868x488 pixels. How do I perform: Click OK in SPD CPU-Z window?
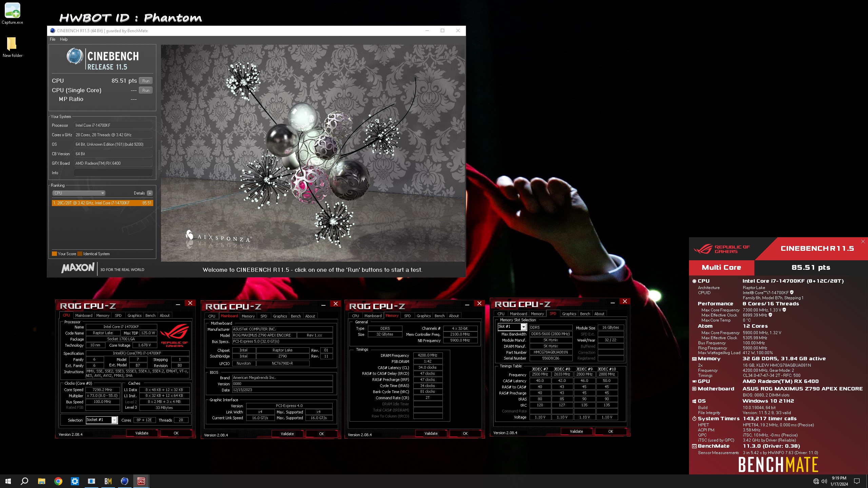point(611,431)
